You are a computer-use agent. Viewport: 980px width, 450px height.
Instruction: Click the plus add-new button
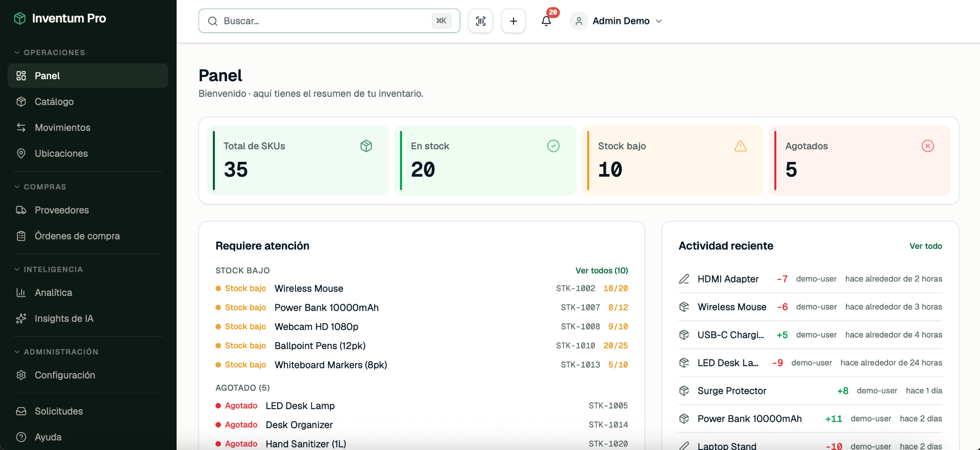[513, 21]
